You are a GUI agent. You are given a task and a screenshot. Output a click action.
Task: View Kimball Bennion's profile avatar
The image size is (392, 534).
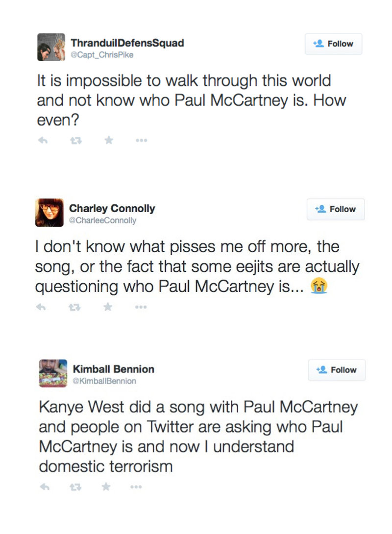pyautogui.click(x=53, y=373)
